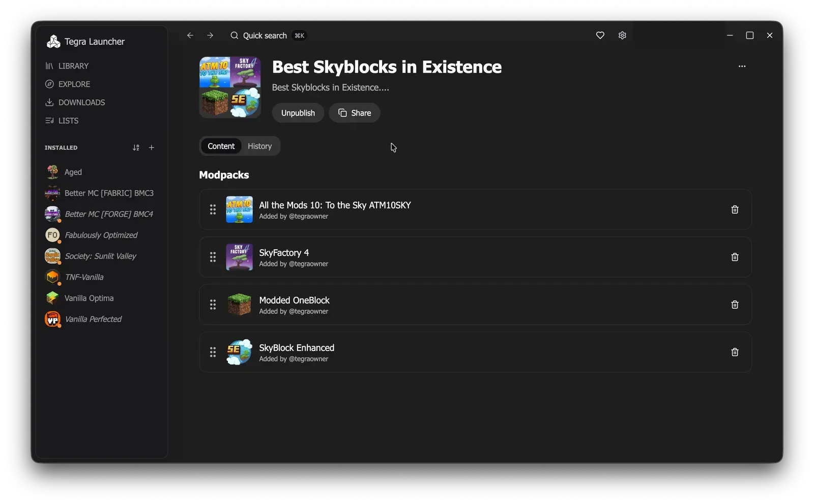814x504 pixels.
Task: Open favorites via the heart icon
Action: (x=600, y=36)
